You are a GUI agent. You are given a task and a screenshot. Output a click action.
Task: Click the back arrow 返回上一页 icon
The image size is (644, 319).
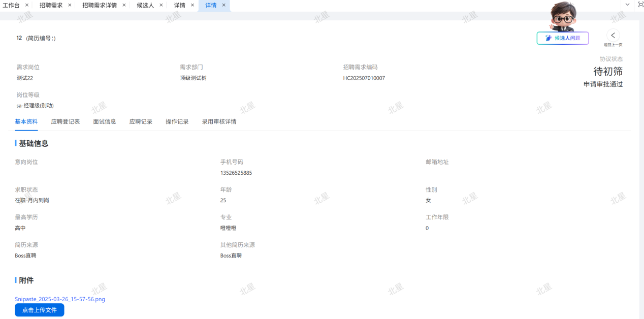[613, 35]
